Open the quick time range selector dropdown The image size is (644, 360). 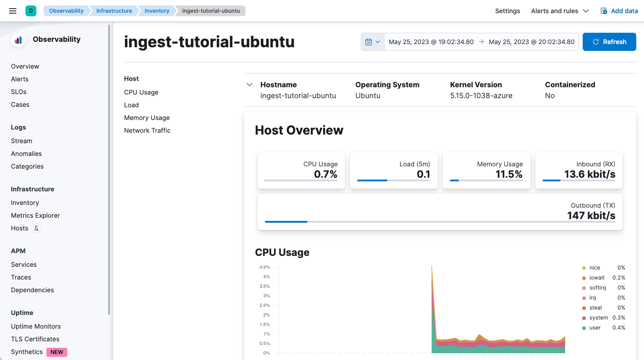pyautogui.click(x=378, y=41)
